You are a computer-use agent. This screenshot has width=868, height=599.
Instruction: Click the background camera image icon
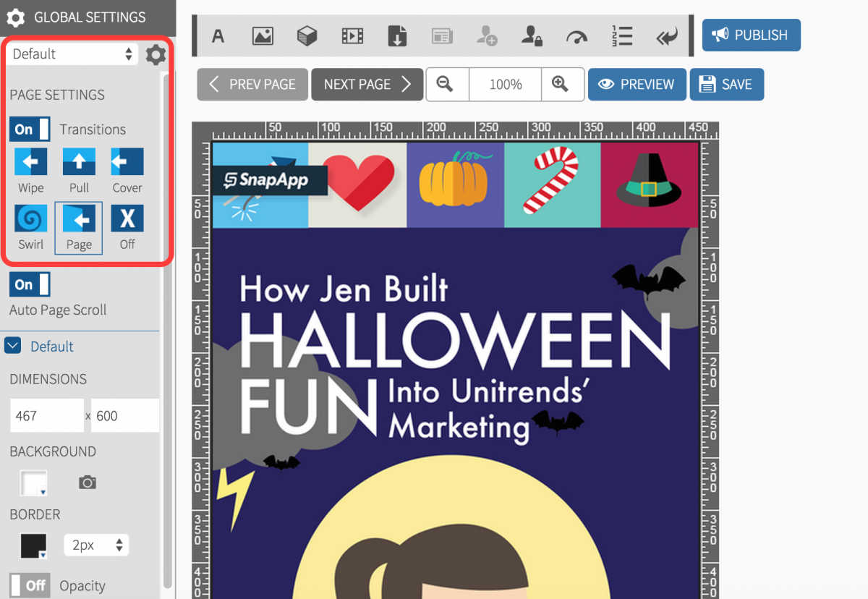[x=88, y=483]
